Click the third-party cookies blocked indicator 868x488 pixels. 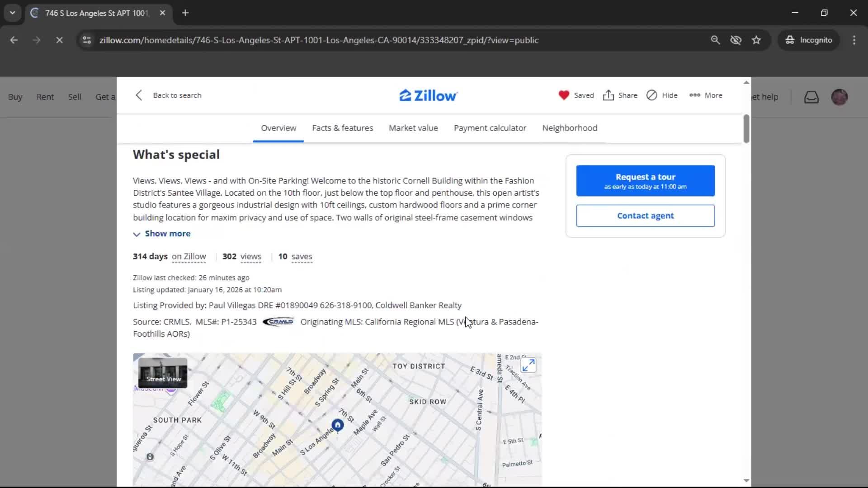pos(736,40)
